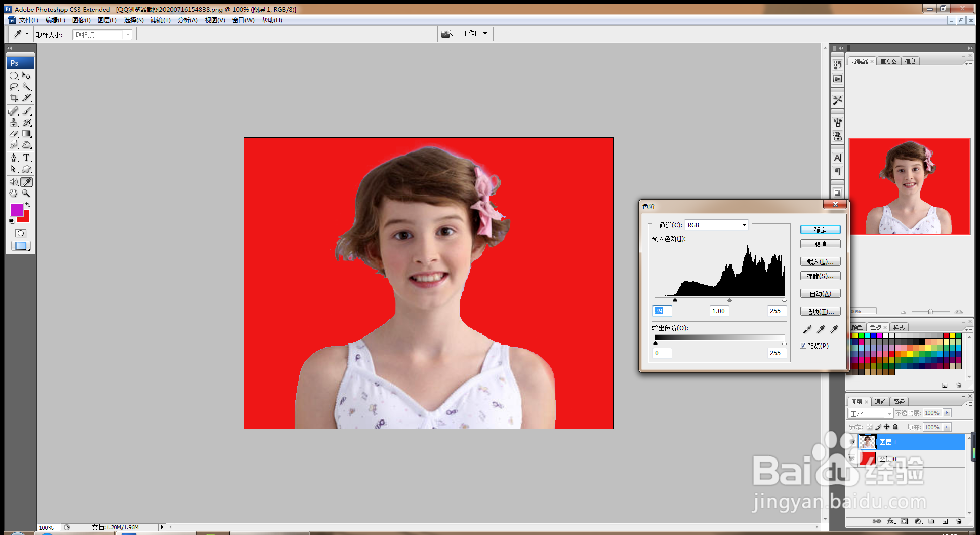
Task: Pick the gray point eyedropper in Levels
Action: click(x=821, y=329)
